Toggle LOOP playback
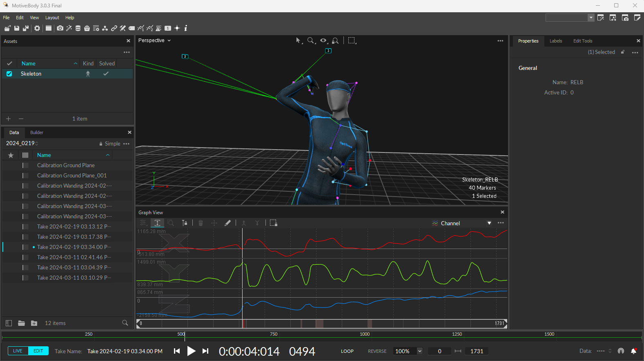 pyautogui.click(x=347, y=351)
